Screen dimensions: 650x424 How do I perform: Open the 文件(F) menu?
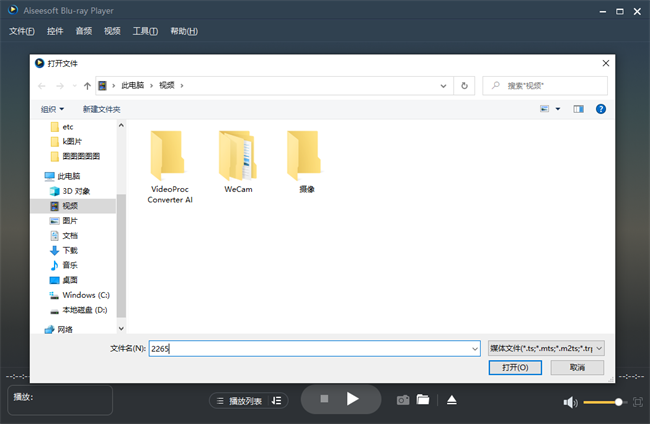coord(22,31)
